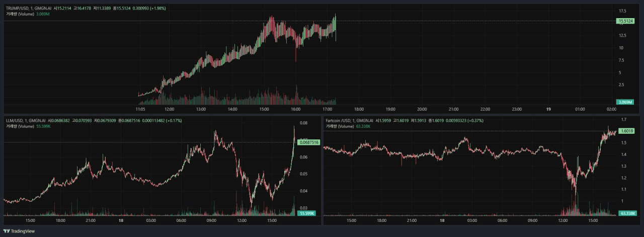Click the 15.5124 current price label
Viewport: 644px width, 237px height.
pyautogui.click(x=626, y=21)
